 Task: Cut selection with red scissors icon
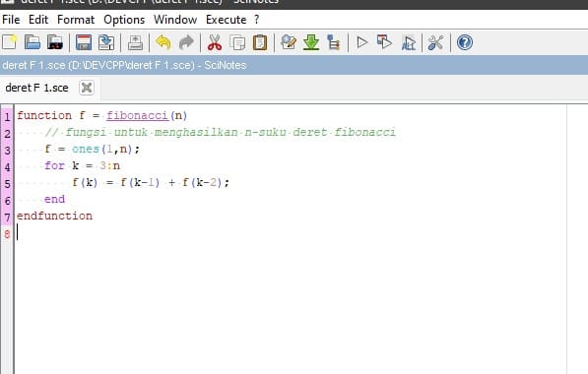coord(215,42)
